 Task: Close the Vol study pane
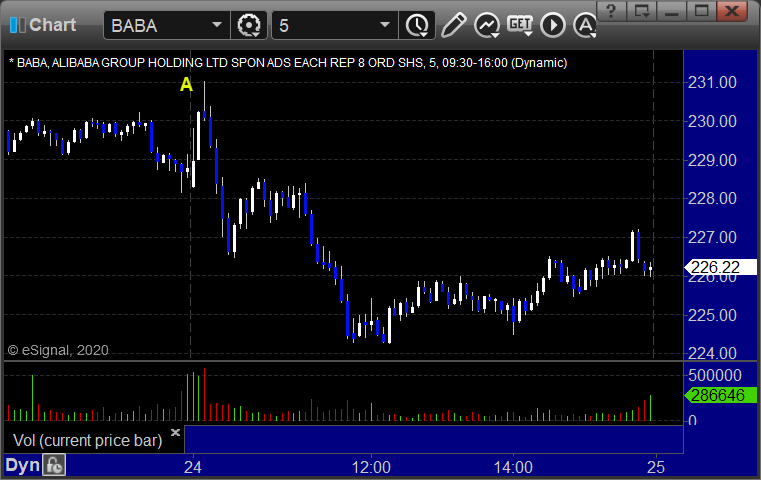tap(175, 432)
